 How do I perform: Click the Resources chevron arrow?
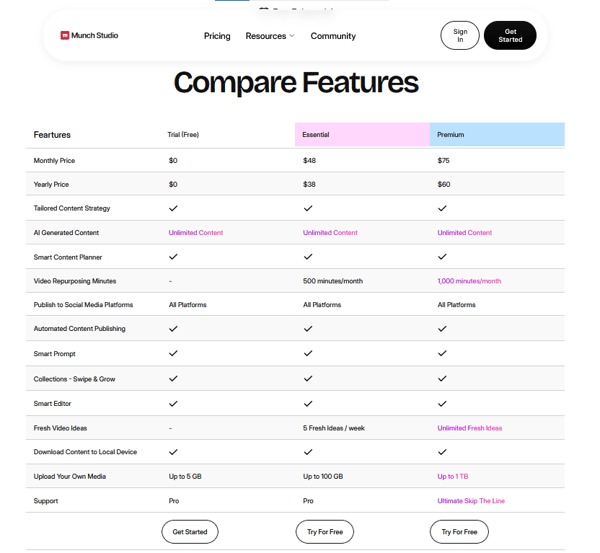pos(292,36)
